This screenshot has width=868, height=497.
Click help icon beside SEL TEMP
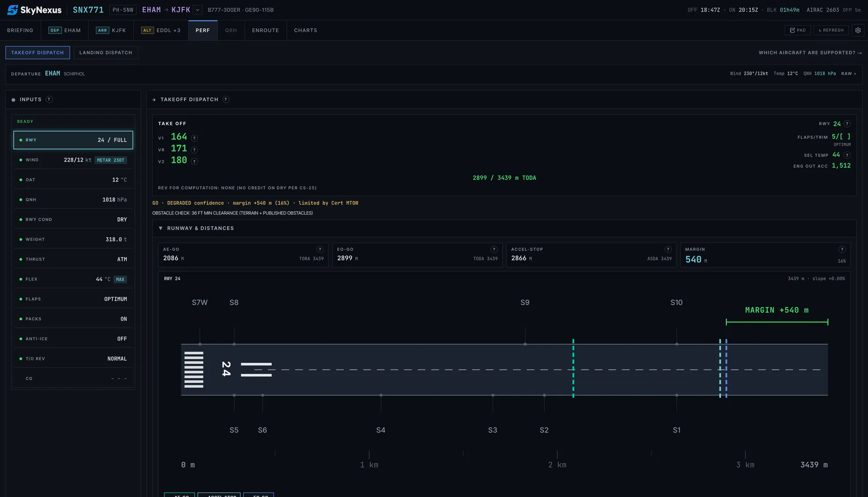click(x=847, y=155)
